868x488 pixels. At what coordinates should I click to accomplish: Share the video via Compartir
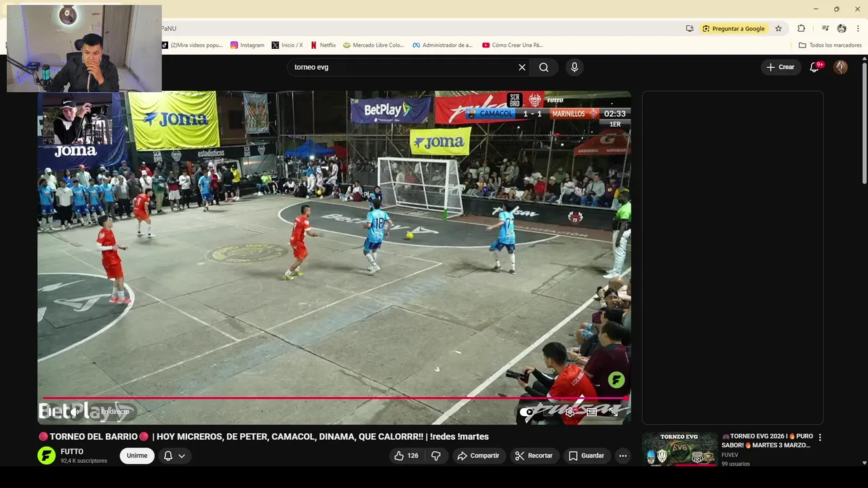click(x=478, y=455)
